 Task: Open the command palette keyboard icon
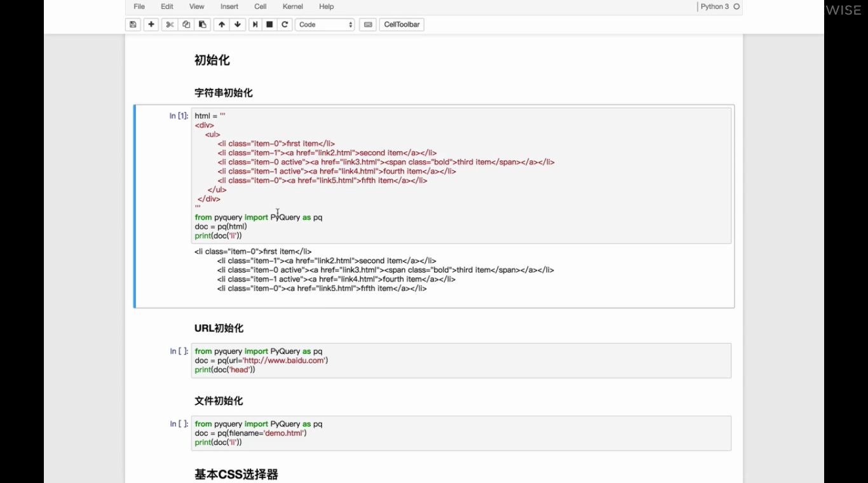(x=367, y=25)
